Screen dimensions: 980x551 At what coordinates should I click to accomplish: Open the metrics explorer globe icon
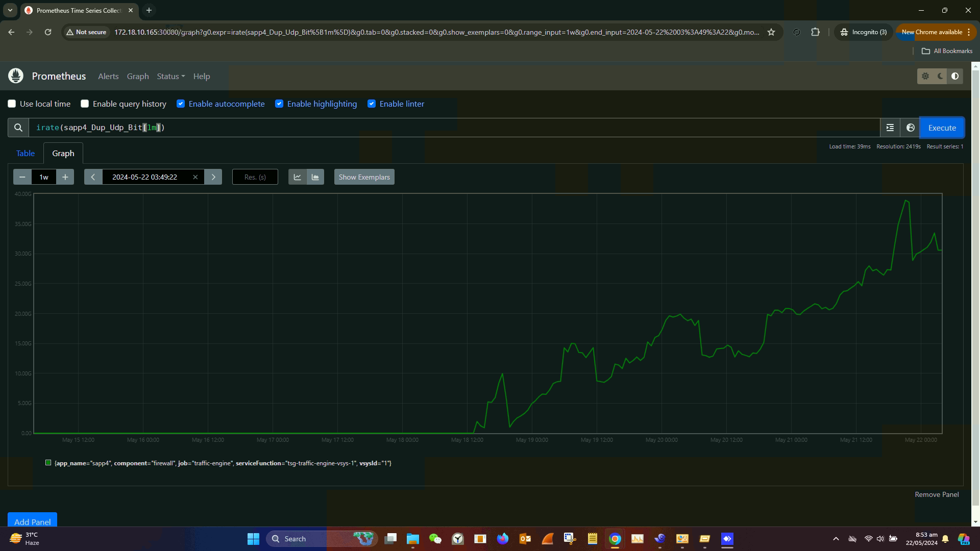[910, 128]
